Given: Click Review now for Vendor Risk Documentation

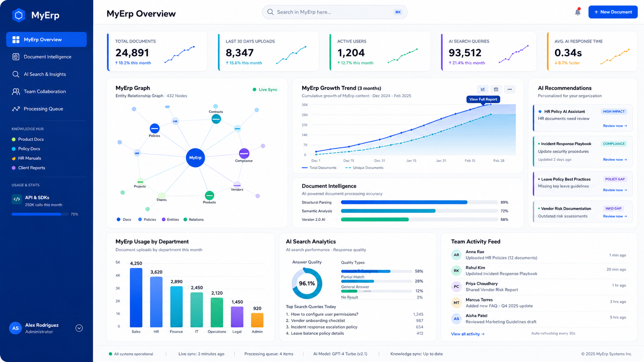Looking at the screenshot, I should pyautogui.click(x=615, y=216).
